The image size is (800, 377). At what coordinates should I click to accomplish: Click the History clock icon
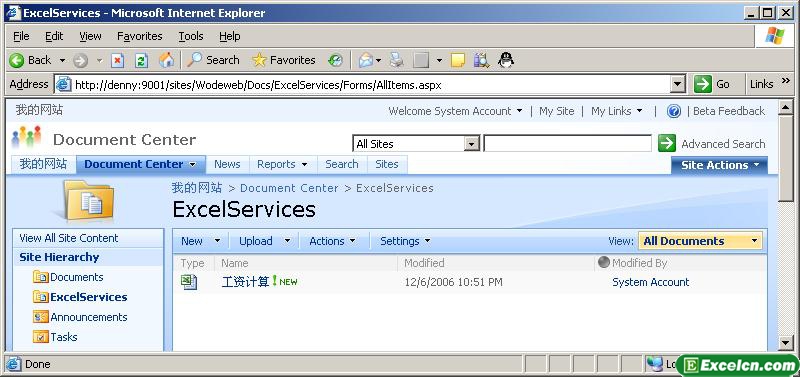pos(335,60)
